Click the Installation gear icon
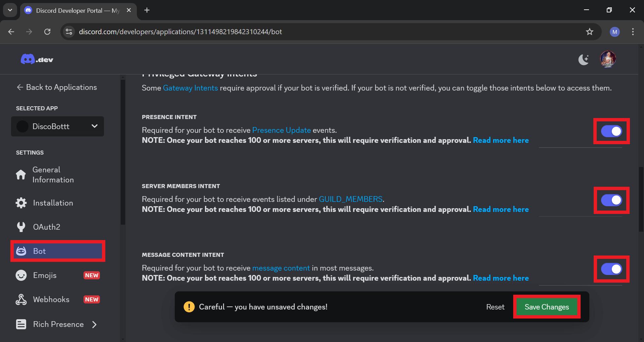This screenshot has width=644, height=342. click(x=20, y=203)
